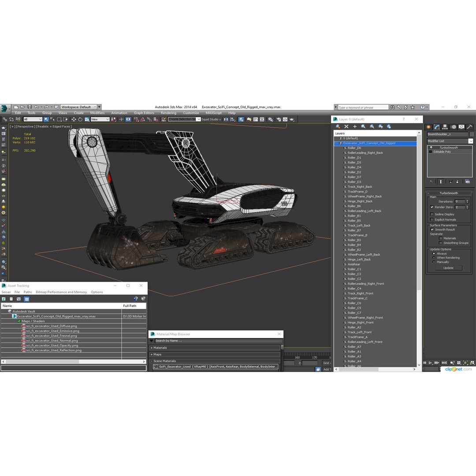Click the Select and Rotate tool

[80, 119]
